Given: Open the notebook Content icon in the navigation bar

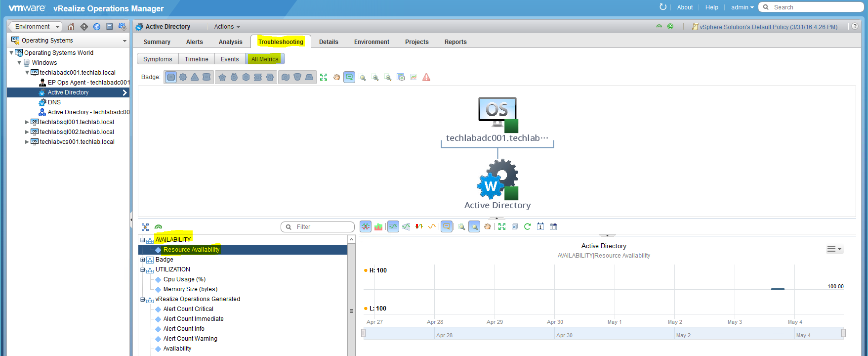Looking at the screenshot, I should 109,27.
